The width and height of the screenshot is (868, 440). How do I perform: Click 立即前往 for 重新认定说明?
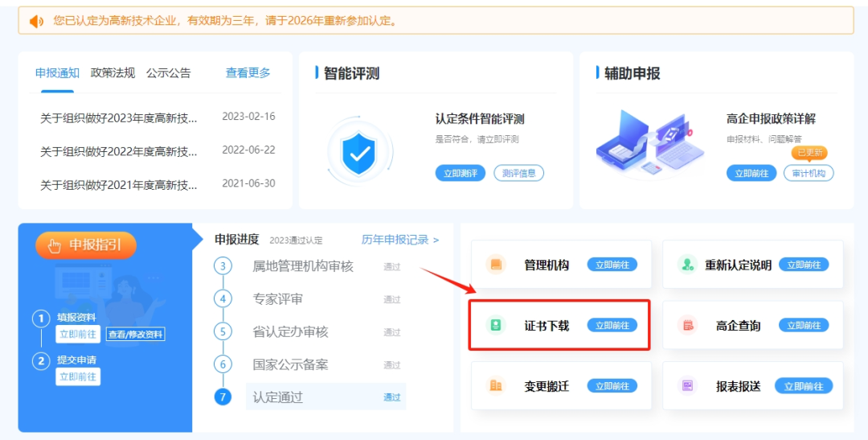pyautogui.click(x=804, y=265)
